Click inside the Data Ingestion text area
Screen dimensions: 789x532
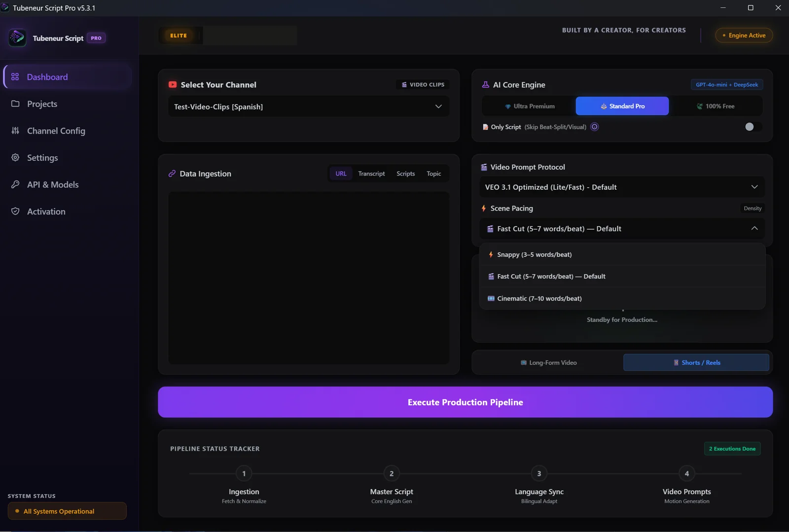[x=309, y=278]
